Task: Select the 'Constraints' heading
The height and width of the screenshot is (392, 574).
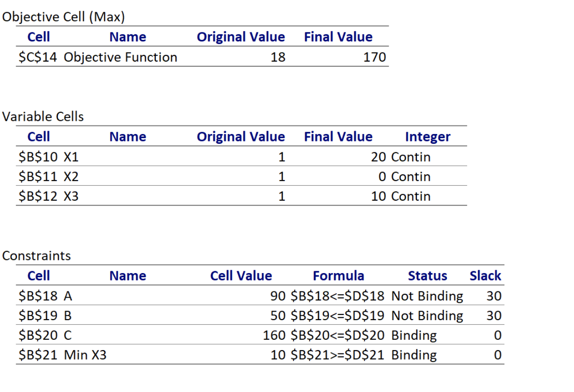Action: 37,256
